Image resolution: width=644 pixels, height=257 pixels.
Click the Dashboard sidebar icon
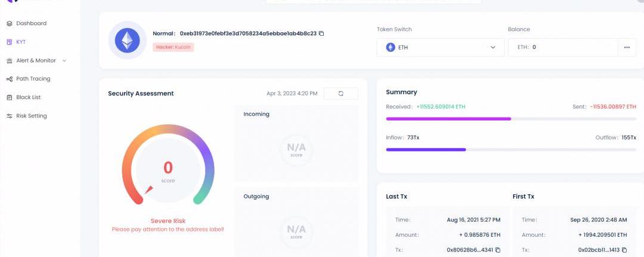pos(10,24)
